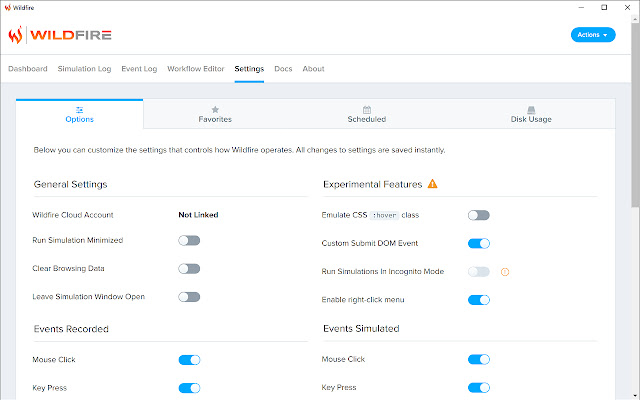The height and width of the screenshot is (400, 640).
Task: Go to the Dashboard page
Action: 28,69
